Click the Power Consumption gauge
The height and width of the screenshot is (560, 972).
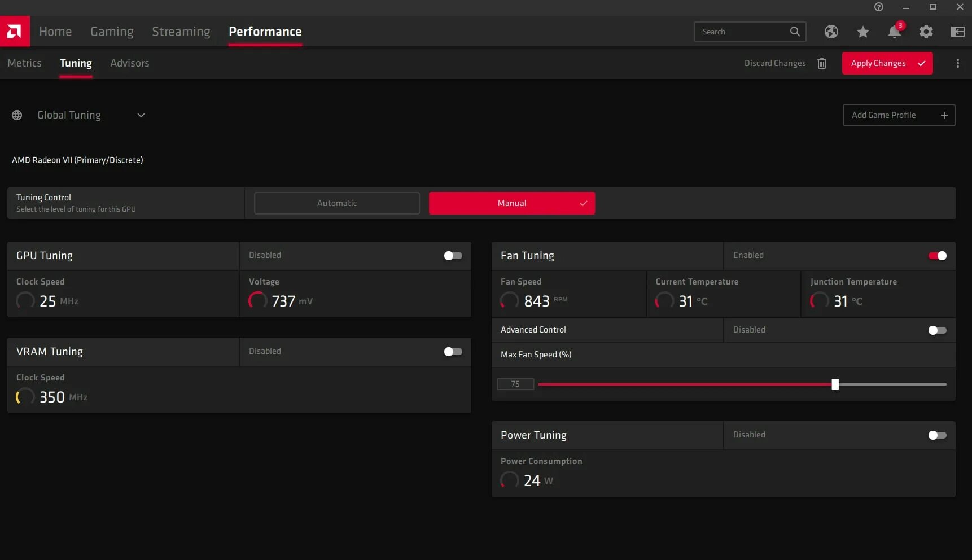[509, 480]
